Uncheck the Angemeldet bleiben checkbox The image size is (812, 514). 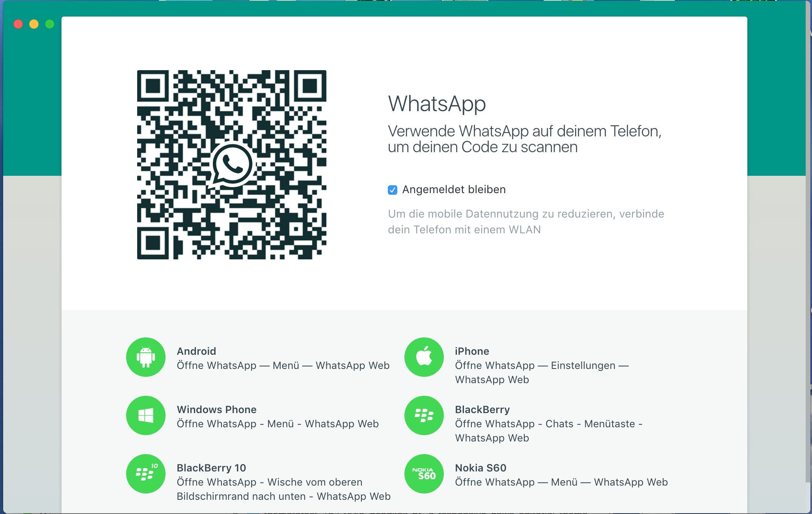click(x=393, y=190)
